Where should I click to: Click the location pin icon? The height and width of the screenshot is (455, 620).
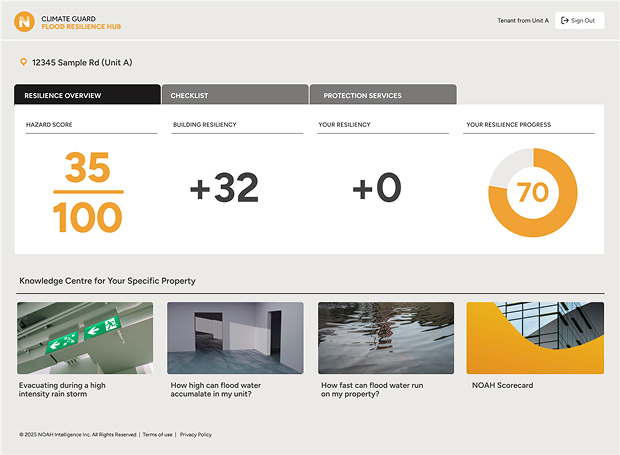coord(24,63)
